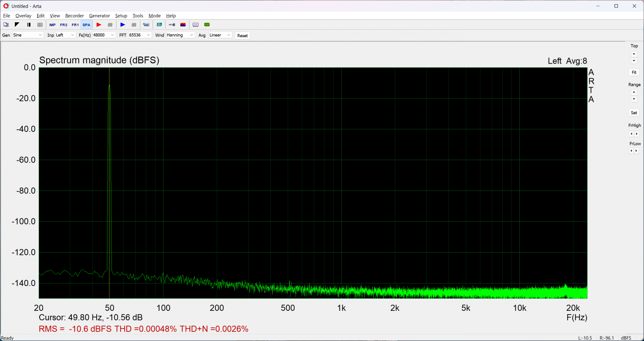The height and width of the screenshot is (341, 644).
Task: Click the blue horizontal slider-shaped toolbar icon
Action: pyautogui.click(x=172, y=25)
